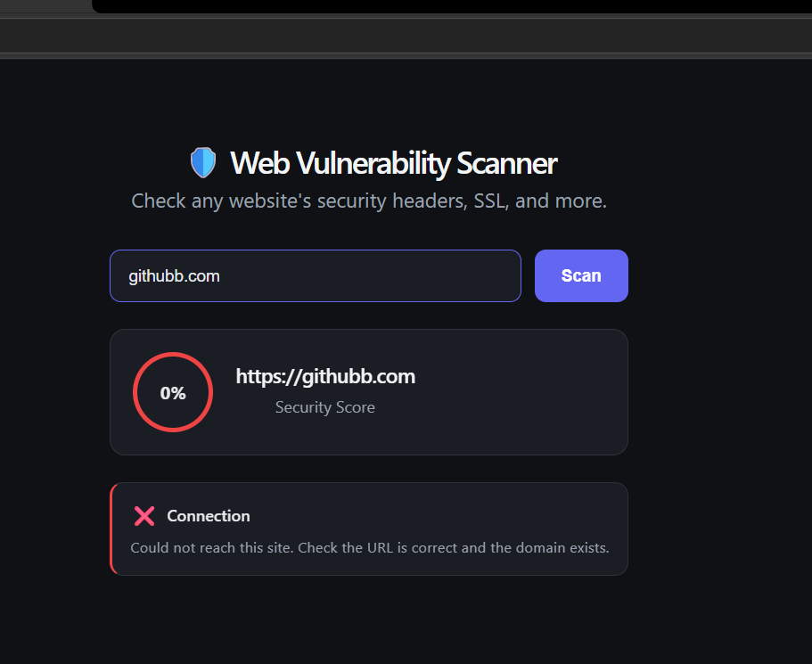Click the Scan button

click(581, 275)
